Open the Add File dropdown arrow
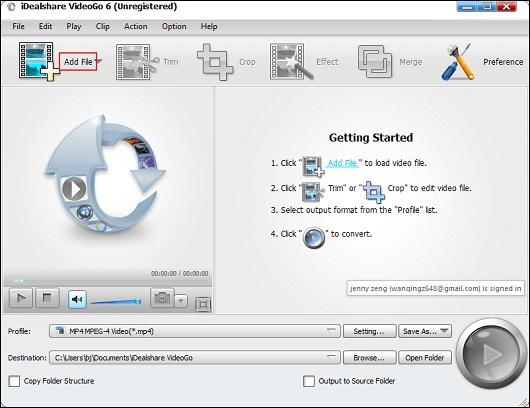 click(99, 62)
